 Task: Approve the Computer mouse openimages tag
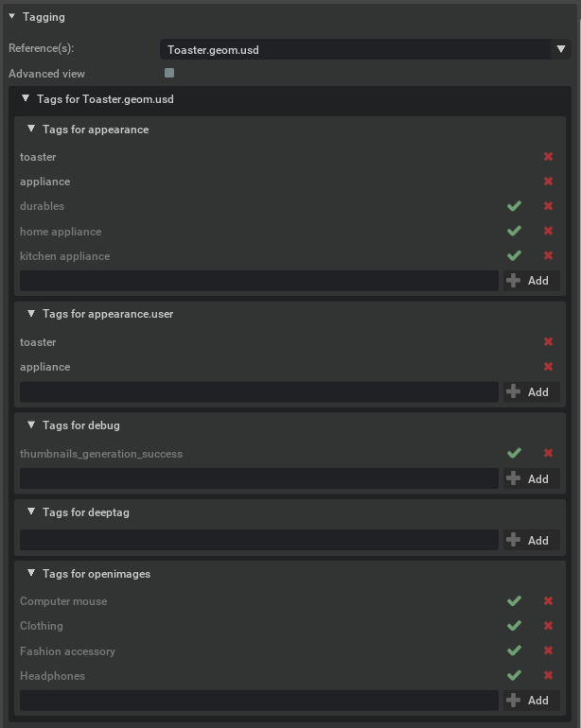(x=514, y=601)
